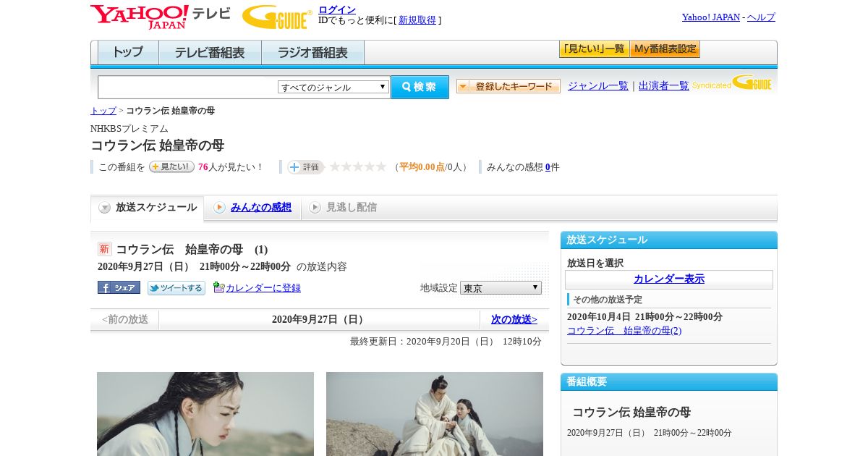Open コウラン伝 始皇帝の母(2) link
868x456 pixels.
(624, 331)
